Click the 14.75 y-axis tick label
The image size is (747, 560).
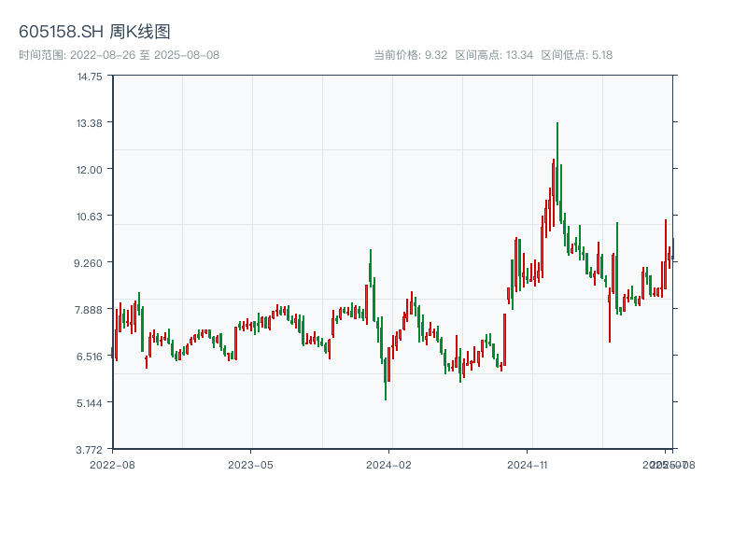tap(90, 77)
